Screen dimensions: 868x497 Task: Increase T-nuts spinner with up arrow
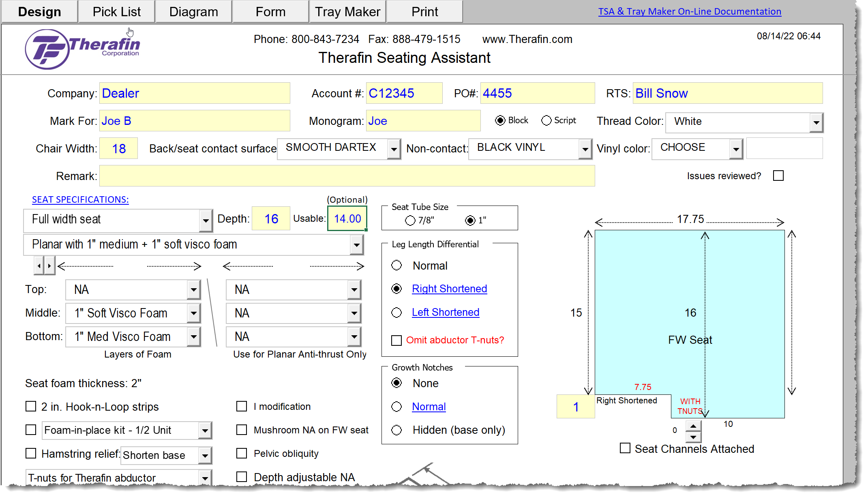pos(693,426)
